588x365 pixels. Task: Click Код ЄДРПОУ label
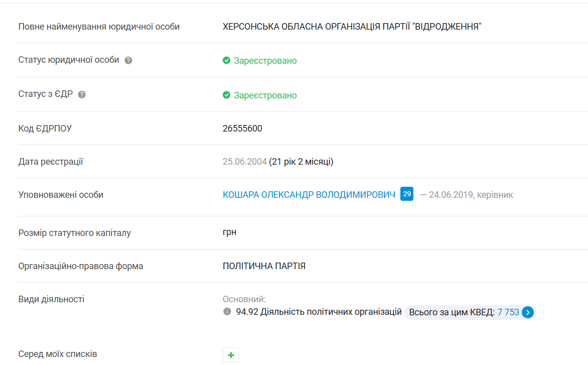tap(45, 129)
